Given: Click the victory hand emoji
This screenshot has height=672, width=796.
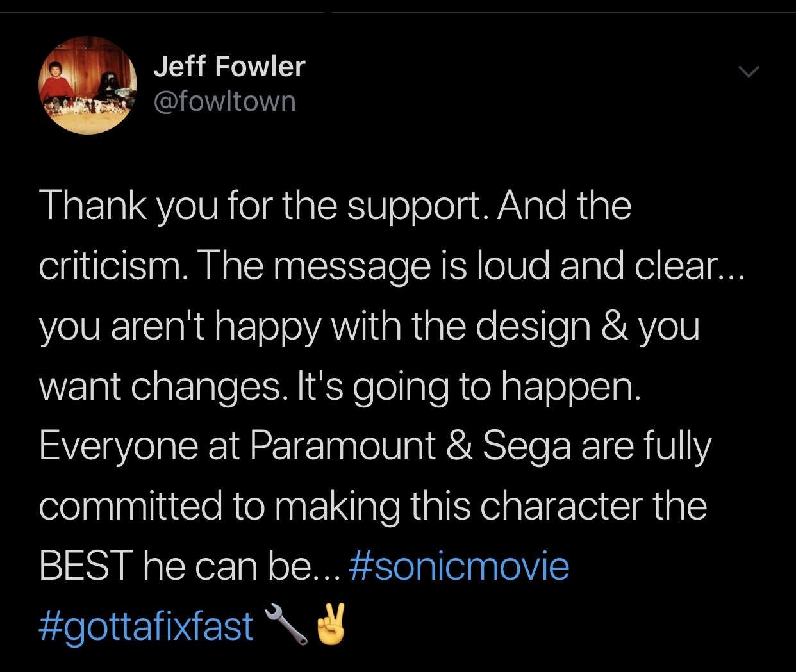Looking at the screenshot, I should tap(331, 623).
